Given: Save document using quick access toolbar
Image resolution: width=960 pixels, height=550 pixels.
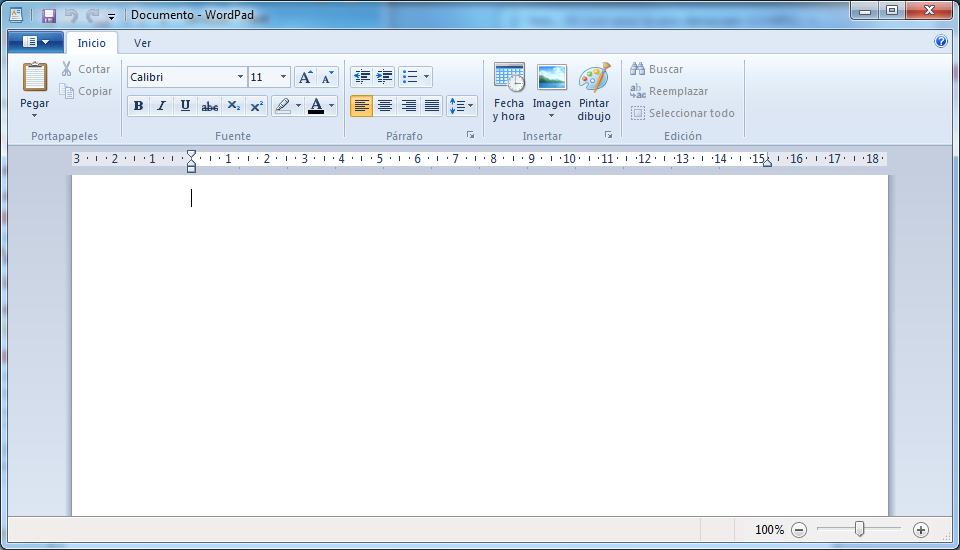Looking at the screenshot, I should click(x=48, y=15).
